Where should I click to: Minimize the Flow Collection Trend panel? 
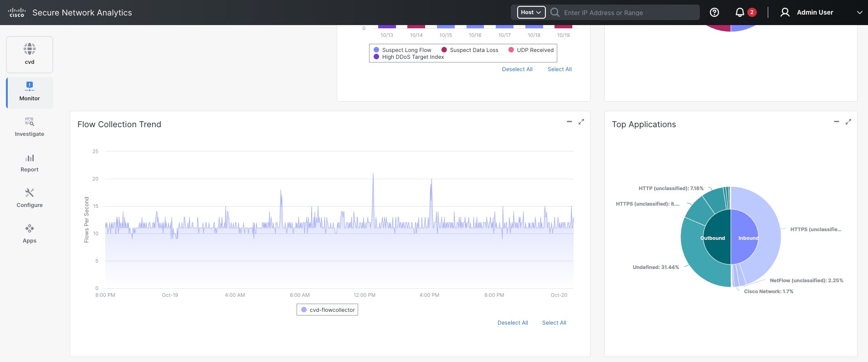click(569, 122)
